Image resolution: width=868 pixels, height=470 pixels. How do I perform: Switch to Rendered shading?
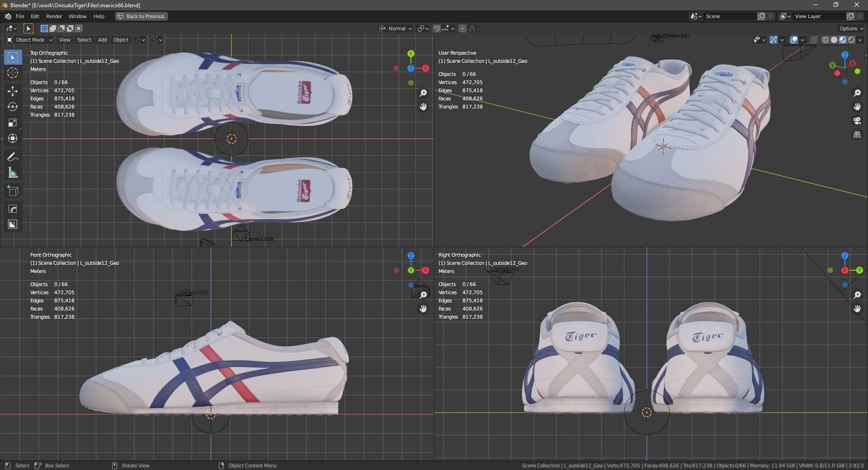(851, 40)
